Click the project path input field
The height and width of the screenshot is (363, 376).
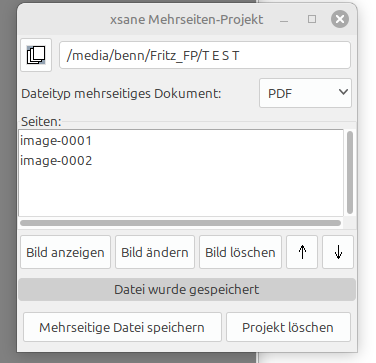(205, 55)
